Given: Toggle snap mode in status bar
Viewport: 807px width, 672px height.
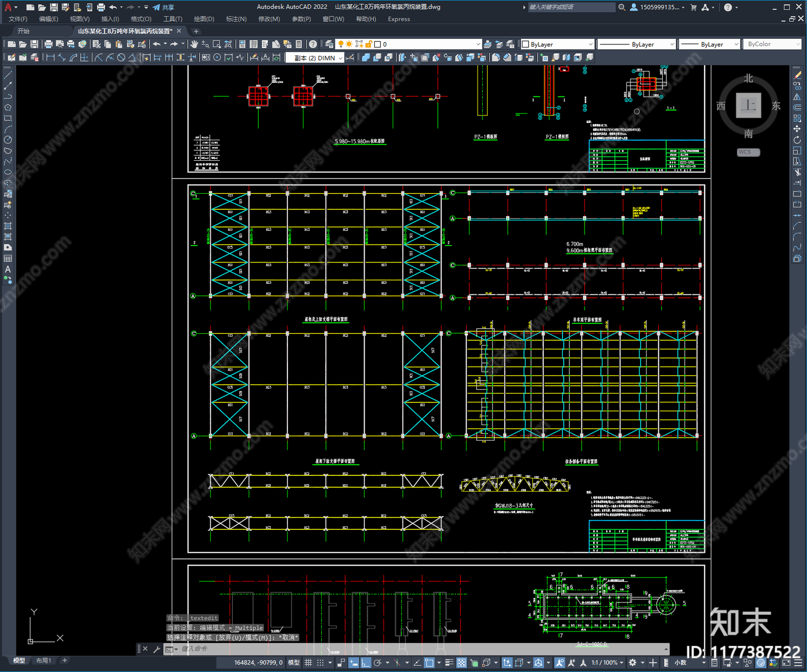Looking at the screenshot, I should click(320, 662).
